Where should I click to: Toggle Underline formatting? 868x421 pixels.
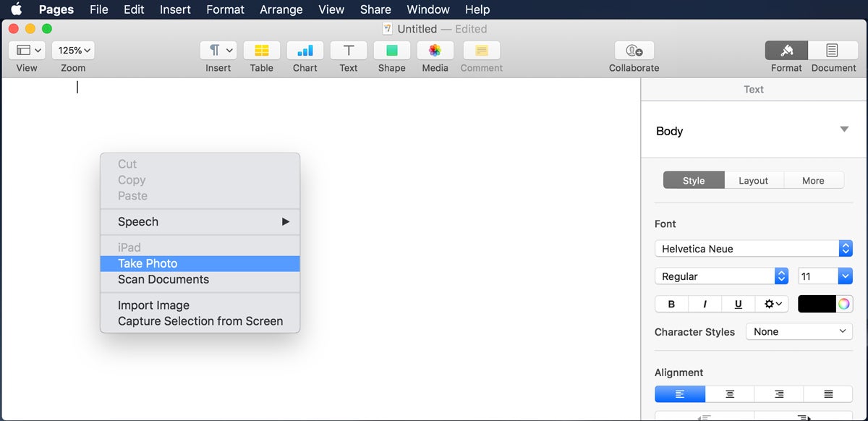tap(738, 304)
